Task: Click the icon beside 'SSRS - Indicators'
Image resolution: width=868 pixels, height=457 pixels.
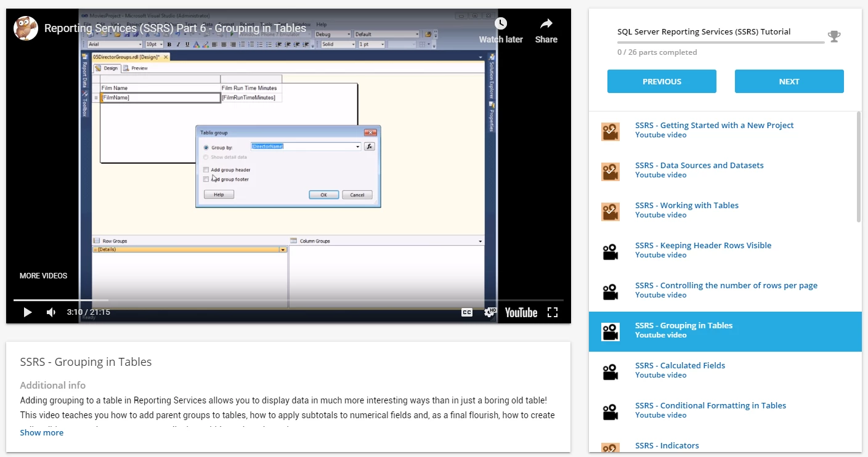Action: click(x=610, y=448)
